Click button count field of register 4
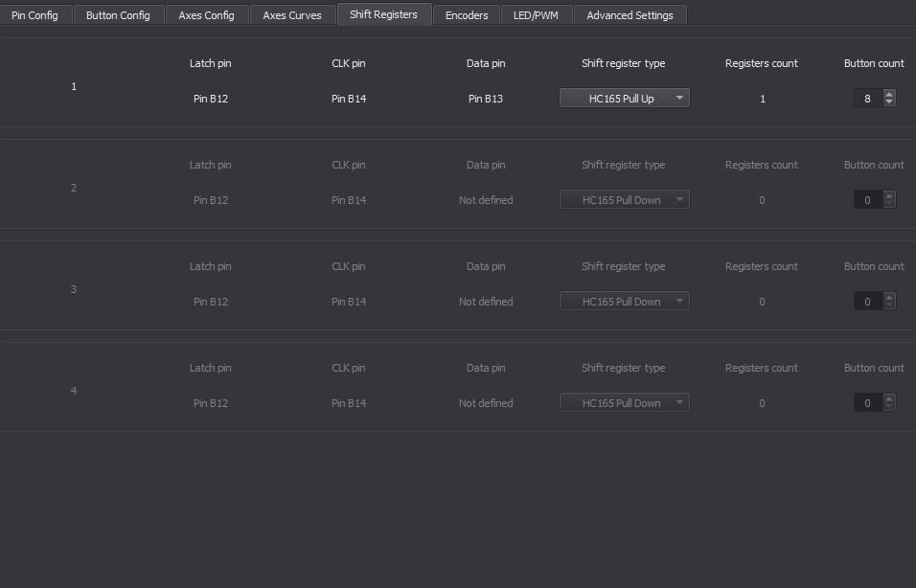916x588 pixels. click(x=868, y=403)
